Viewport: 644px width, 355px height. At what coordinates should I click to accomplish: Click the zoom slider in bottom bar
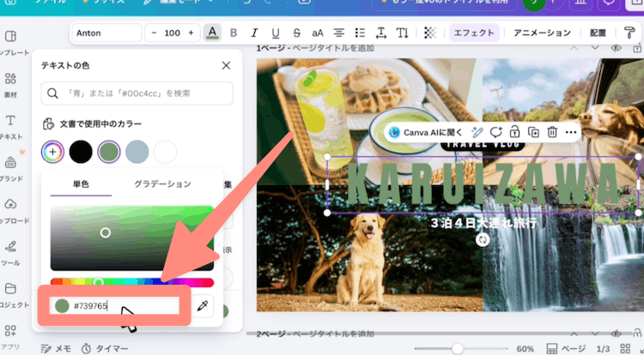coord(461,349)
